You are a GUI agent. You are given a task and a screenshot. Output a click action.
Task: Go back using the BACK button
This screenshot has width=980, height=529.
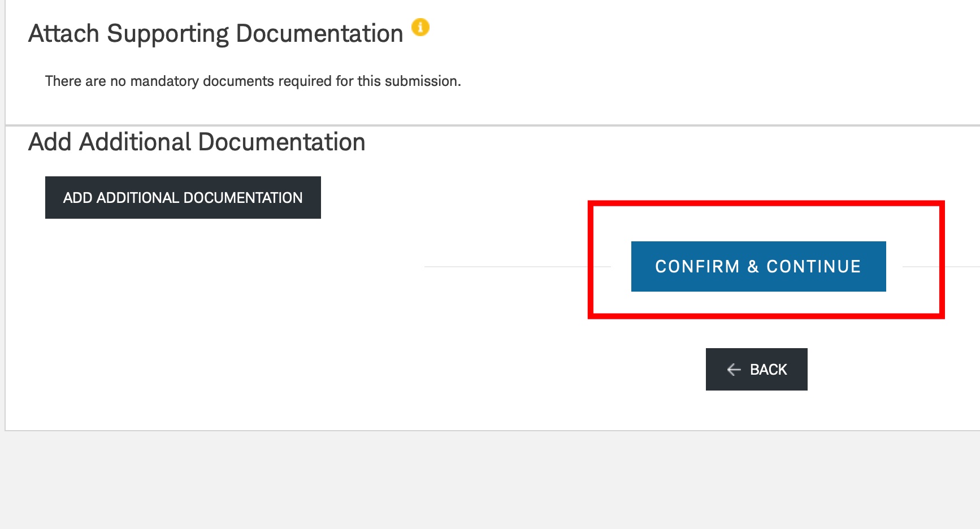point(757,369)
